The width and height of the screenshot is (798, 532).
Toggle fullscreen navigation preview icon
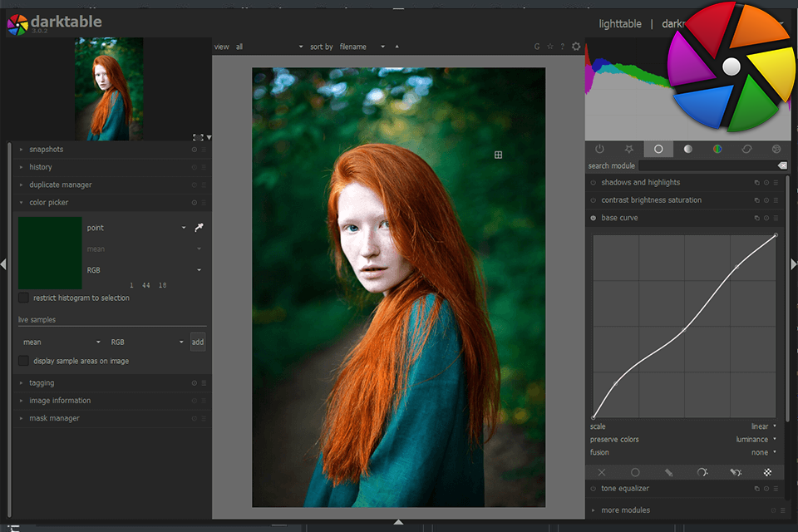tap(198, 137)
